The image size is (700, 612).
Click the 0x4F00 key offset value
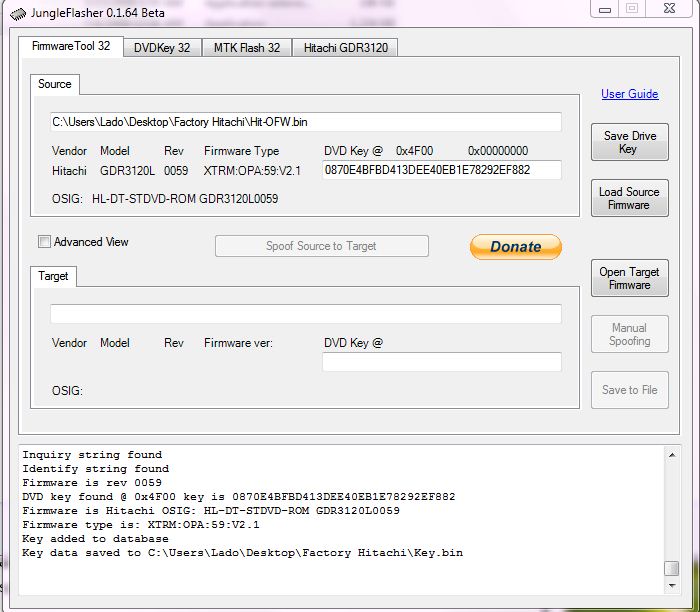[414, 151]
